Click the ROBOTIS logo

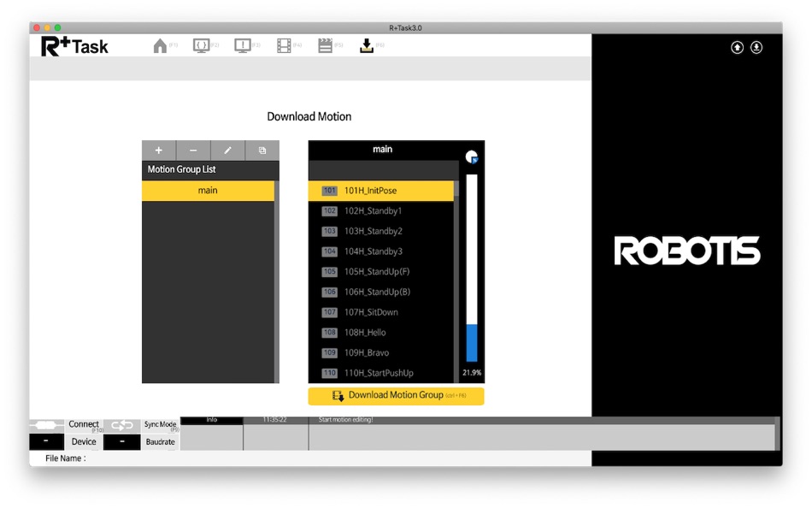(687, 251)
